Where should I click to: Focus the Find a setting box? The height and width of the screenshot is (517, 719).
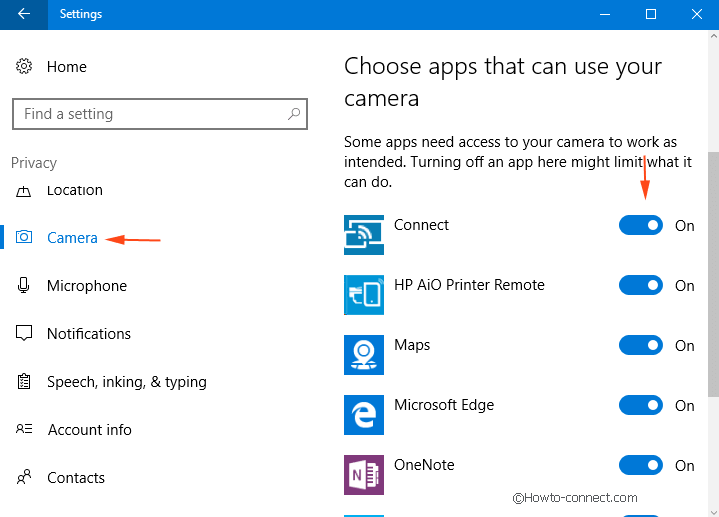pos(160,114)
